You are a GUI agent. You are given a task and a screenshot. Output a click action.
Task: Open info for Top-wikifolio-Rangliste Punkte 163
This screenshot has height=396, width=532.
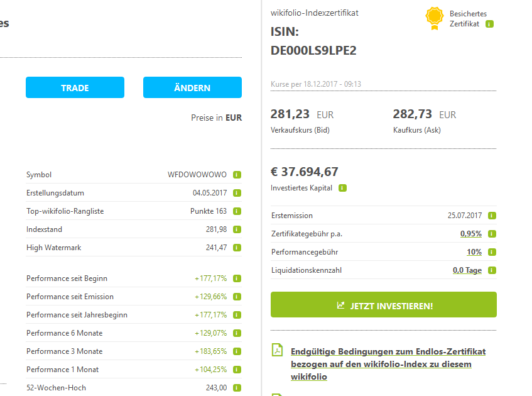point(236,211)
